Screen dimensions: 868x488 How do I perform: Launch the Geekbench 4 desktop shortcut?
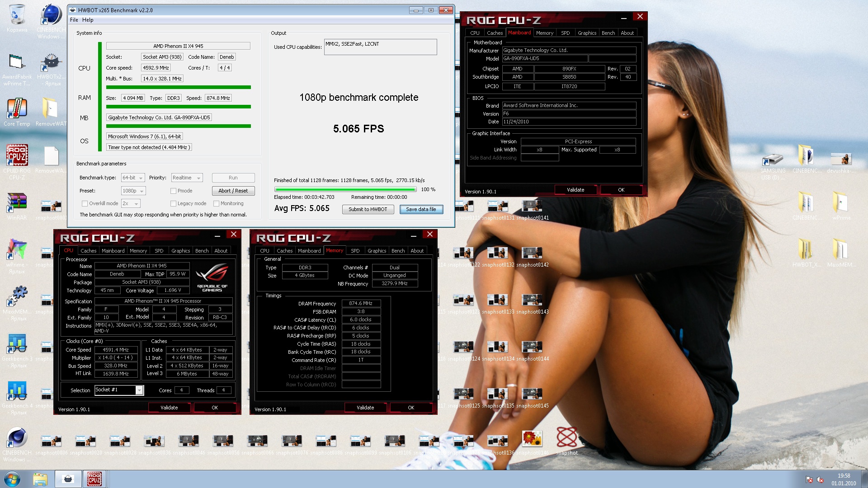[x=17, y=397]
